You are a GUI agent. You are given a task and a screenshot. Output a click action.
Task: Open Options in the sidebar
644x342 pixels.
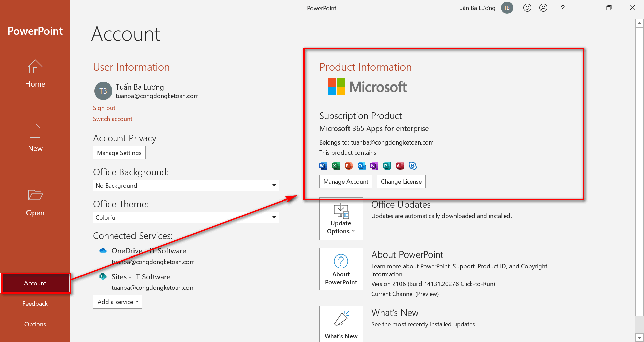35,324
